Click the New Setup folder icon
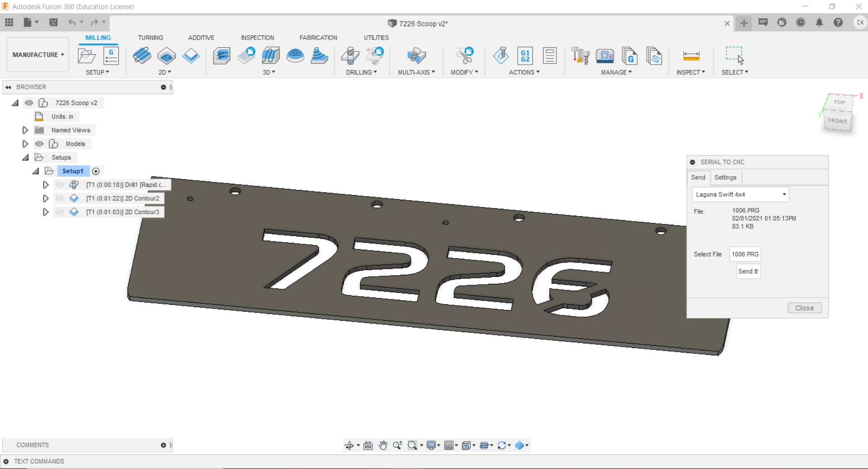Image resolution: width=868 pixels, height=469 pixels. (86, 56)
